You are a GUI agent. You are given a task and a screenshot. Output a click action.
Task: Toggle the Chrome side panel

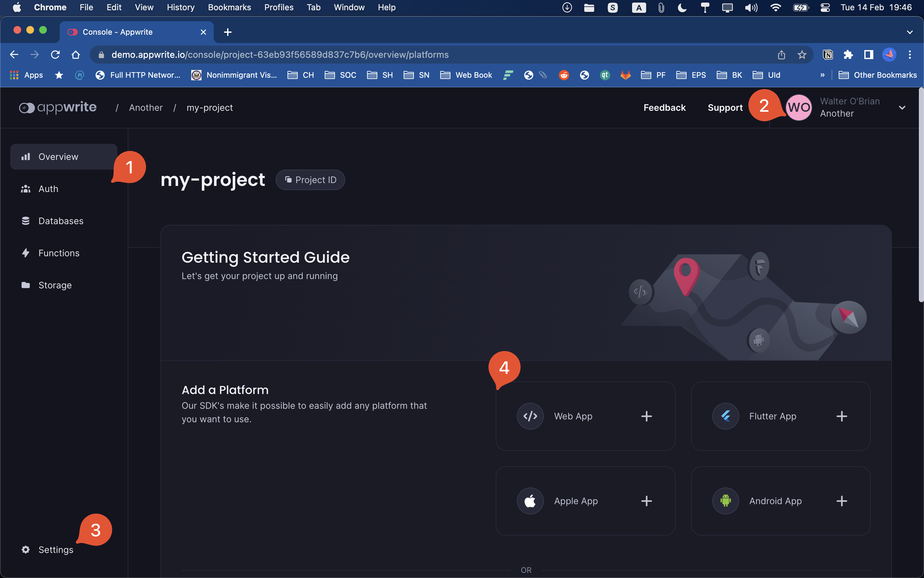click(868, 55)
